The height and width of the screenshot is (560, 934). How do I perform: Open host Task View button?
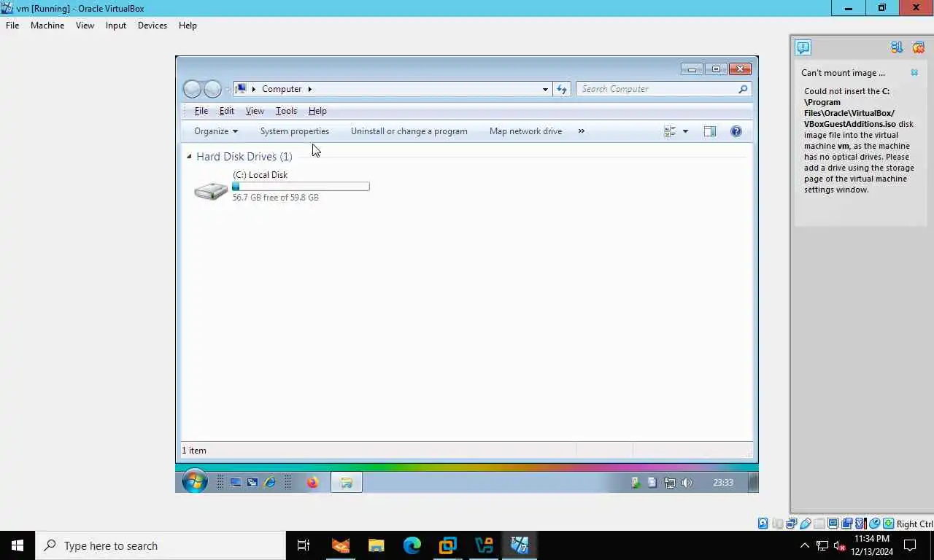pyautogui.click(x=304, y=545)
